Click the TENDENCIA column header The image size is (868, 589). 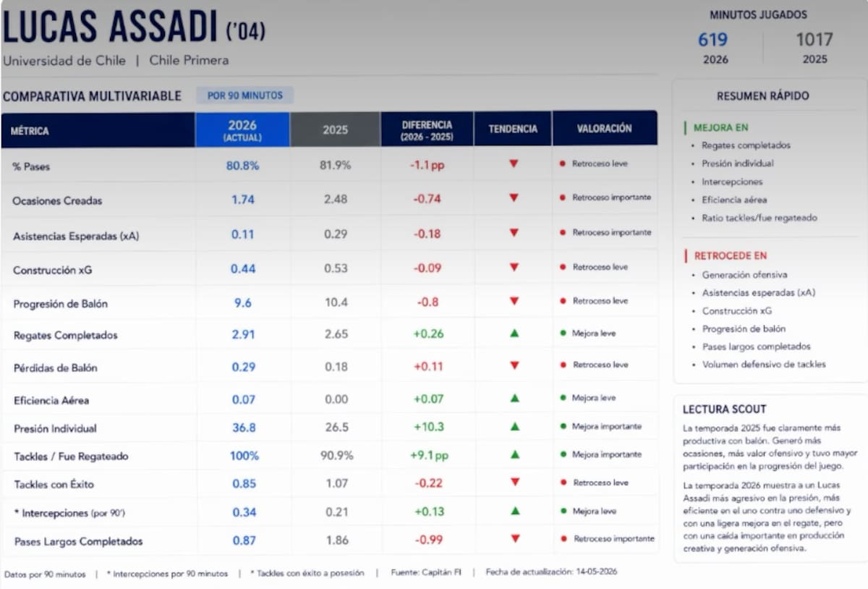pyautogui.click(x=513, y=130)
